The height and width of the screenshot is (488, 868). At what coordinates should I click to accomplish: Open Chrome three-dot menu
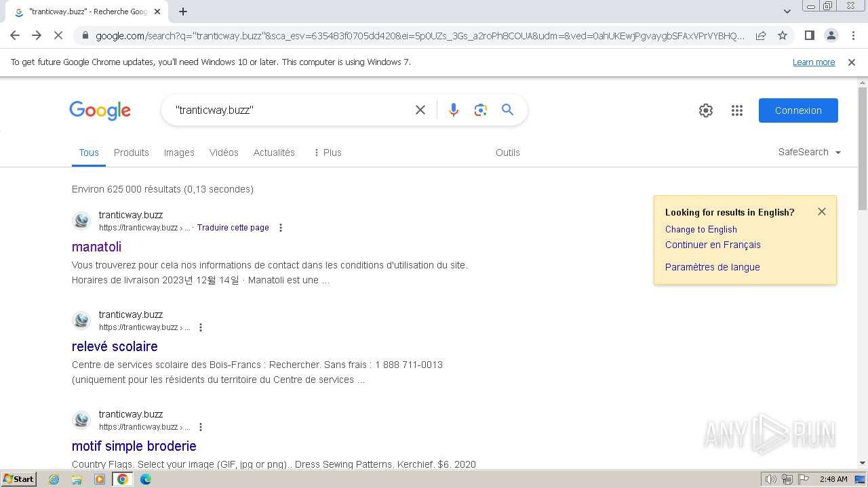pyautogui.click(x=852, y=36)
